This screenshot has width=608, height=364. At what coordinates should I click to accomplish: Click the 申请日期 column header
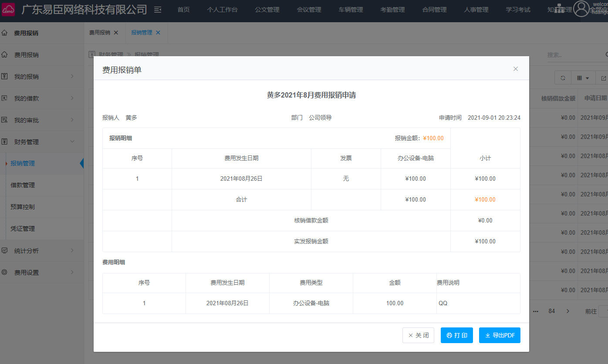pos(595,98)
